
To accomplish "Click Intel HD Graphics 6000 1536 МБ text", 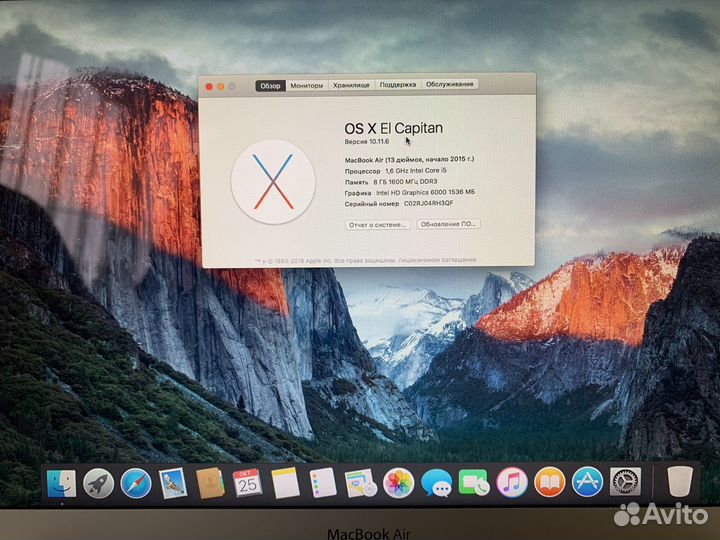I will coord(426,192).
